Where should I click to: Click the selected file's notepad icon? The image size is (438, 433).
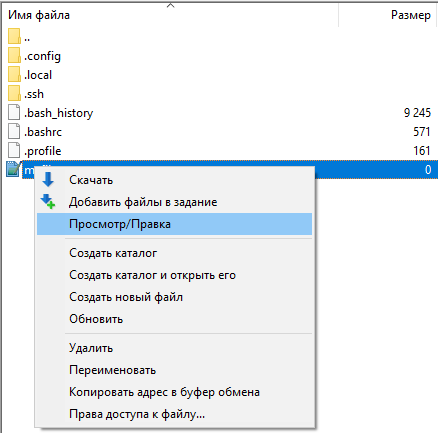tap(14, 169)
